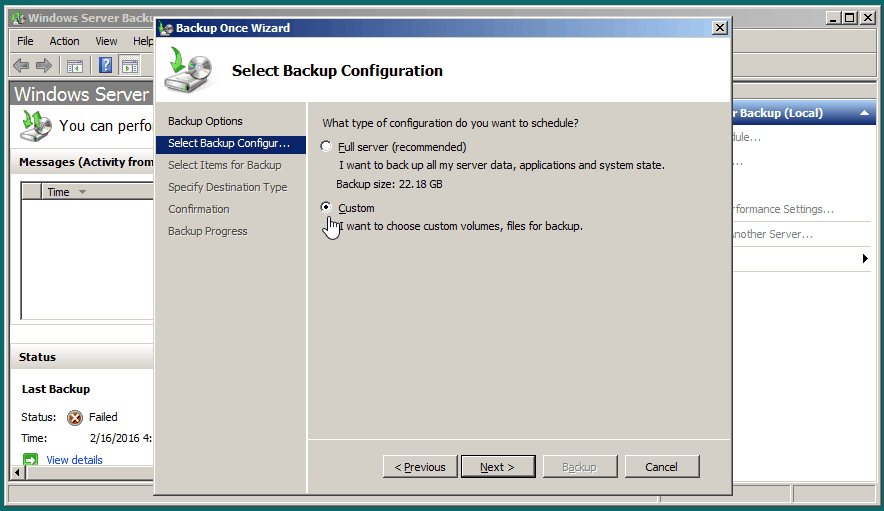Click the show/hide action pane icon

(x=130, y=66)
